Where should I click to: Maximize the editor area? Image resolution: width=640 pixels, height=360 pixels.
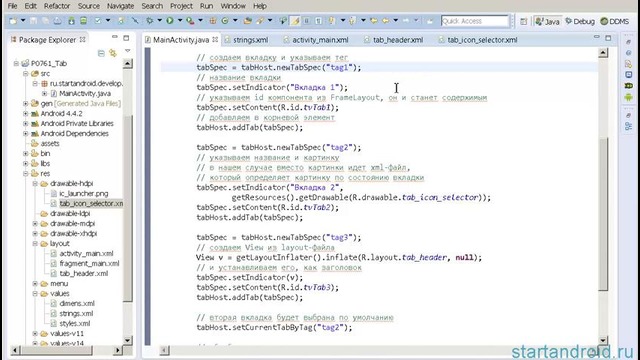[x=608, y=38]
